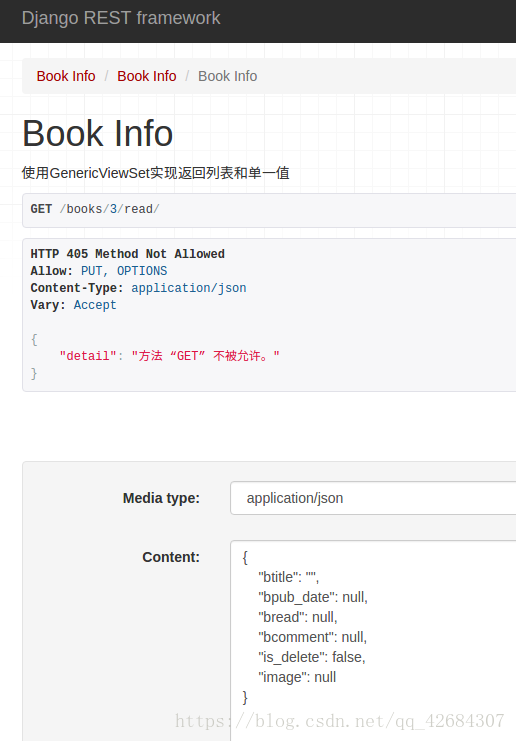Go to the first Book Info breadcrumb
516x741 pixels.
coord(66,76)
